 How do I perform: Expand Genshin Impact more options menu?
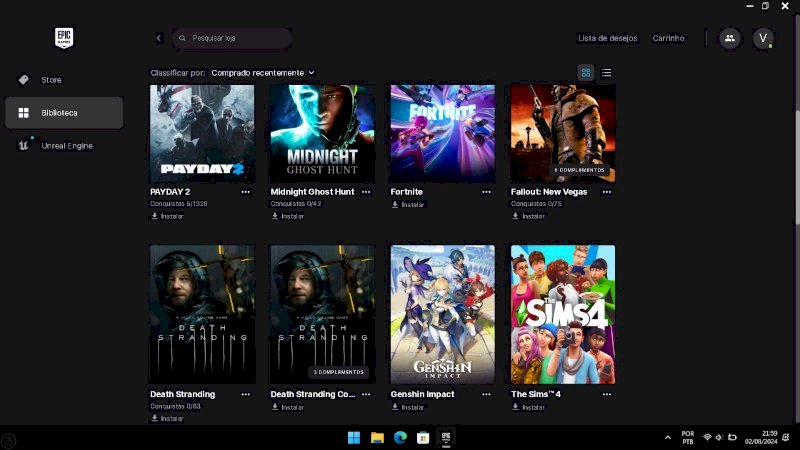click(486, 395)
